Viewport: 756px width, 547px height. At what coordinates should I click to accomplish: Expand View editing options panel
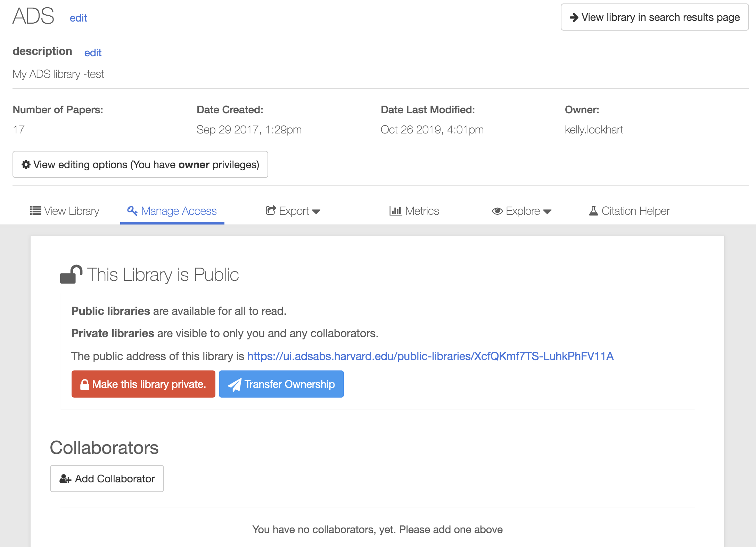tap(140, 164)
